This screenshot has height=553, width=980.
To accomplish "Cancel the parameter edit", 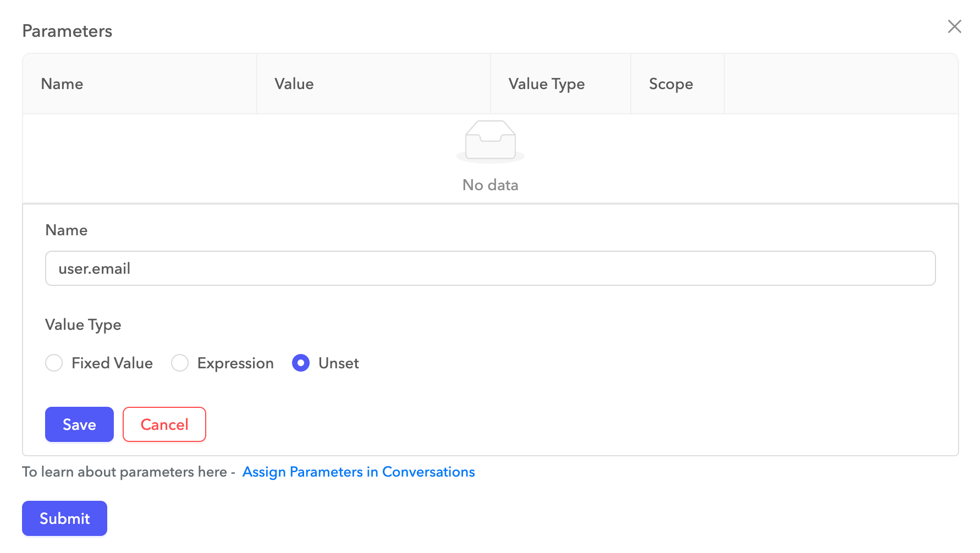I will click(164, 424).
